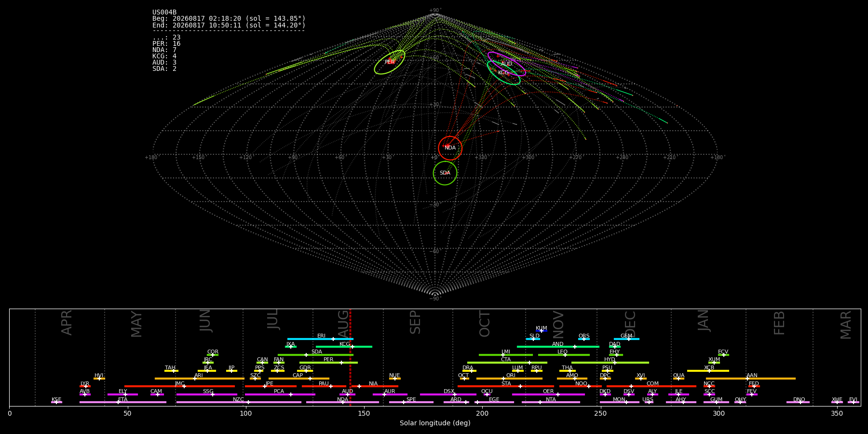Viewport: 868px width, 434px height.
Task: Click the AUD radiant label
Action: point(506,64)
